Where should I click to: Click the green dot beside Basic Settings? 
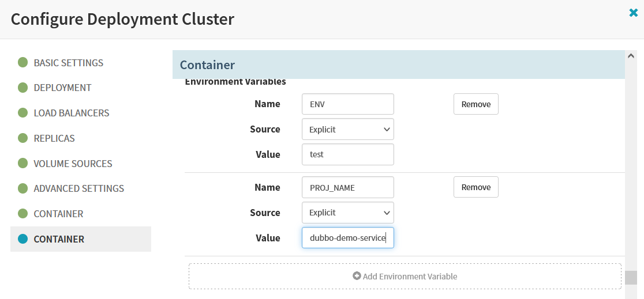(x=23, y=63)
